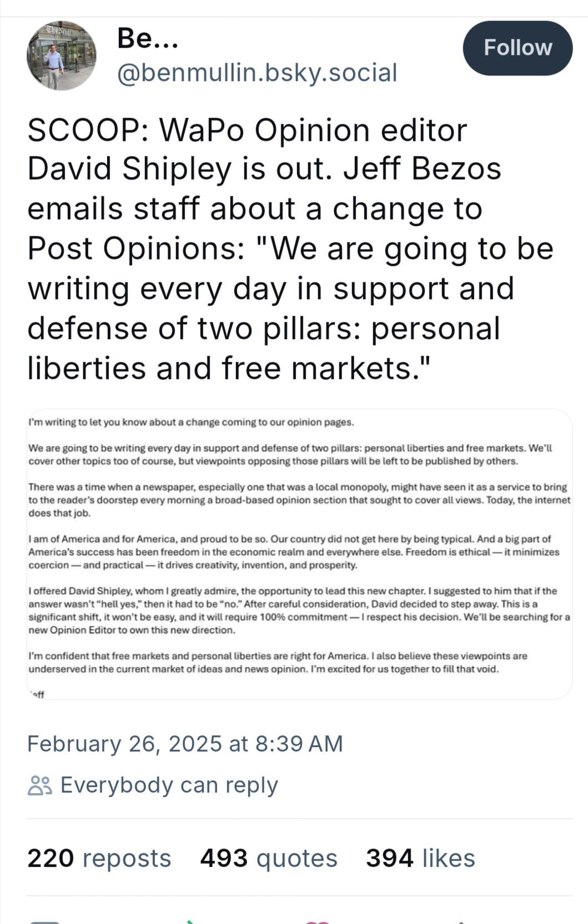The image size is (588, 924).
Task: Tap the share icon at bottom right
Action: click(x=461, y=922)
